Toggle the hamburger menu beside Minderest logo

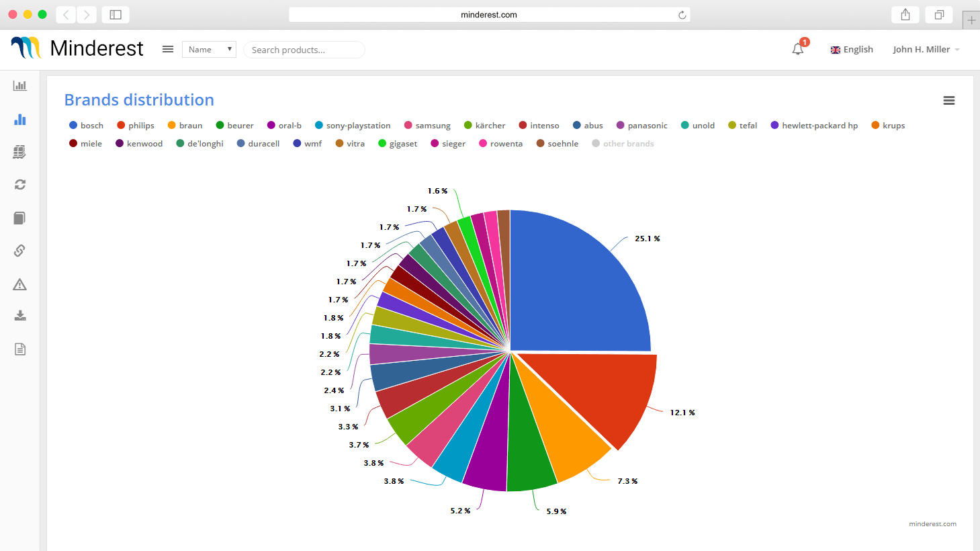[x=168, y=49]
